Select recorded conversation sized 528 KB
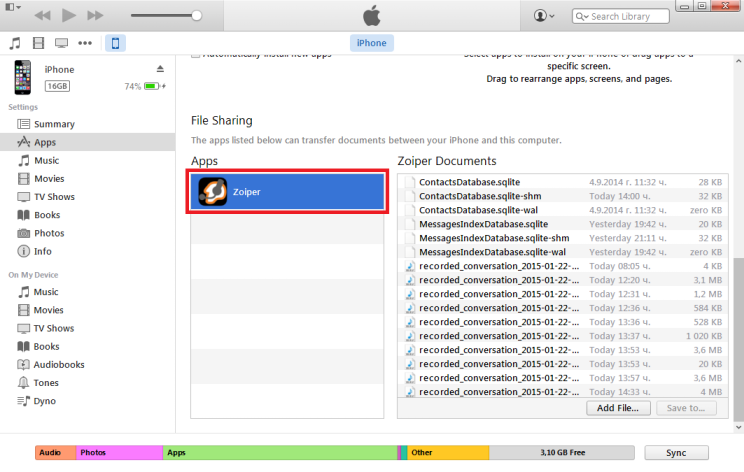This screenshot has height=472, width=744. click(563, 322)
